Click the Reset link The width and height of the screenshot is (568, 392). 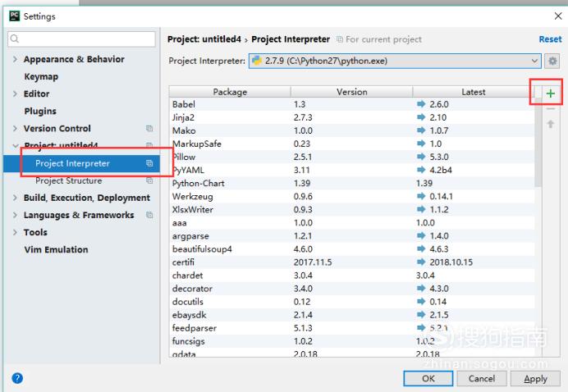pyautogui.click(x=550, y=39)
